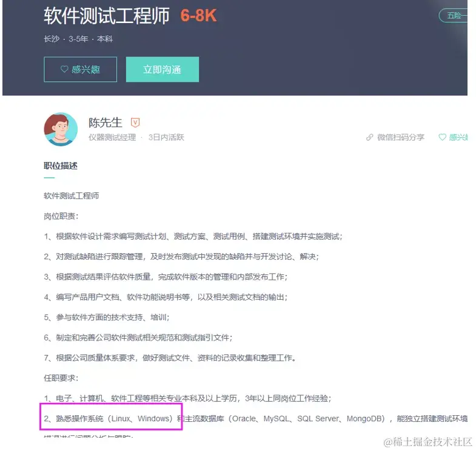
Task: Click the 仪器测试经理 job role text
Action: 112,137
